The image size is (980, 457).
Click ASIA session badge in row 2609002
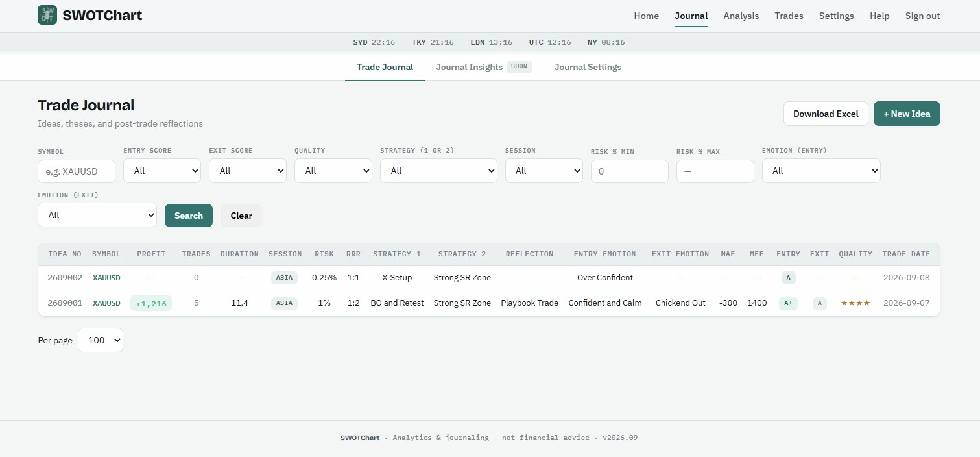point(284,277)
